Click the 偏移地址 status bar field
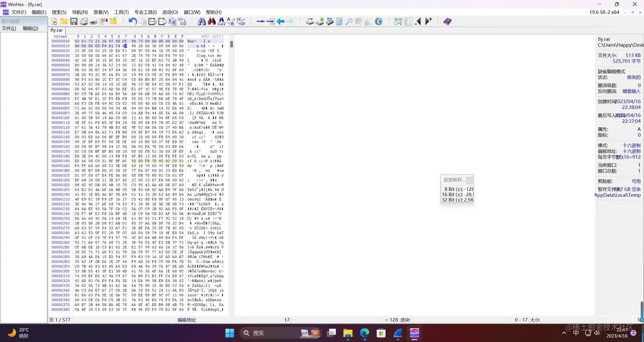The width and height of the screenshot is (644, 342). click(x=187, y=320)
